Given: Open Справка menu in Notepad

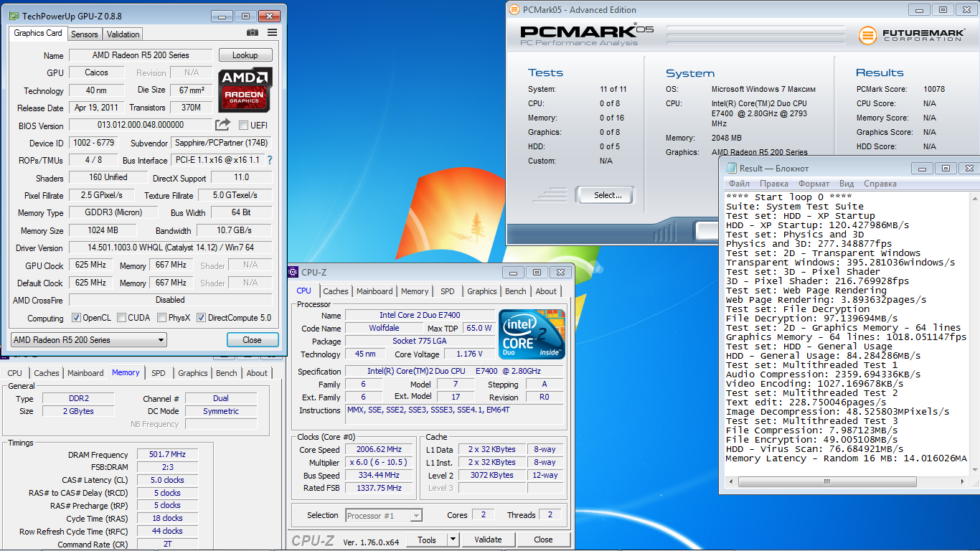Looking at the screenshot, I should click(880, 184).
